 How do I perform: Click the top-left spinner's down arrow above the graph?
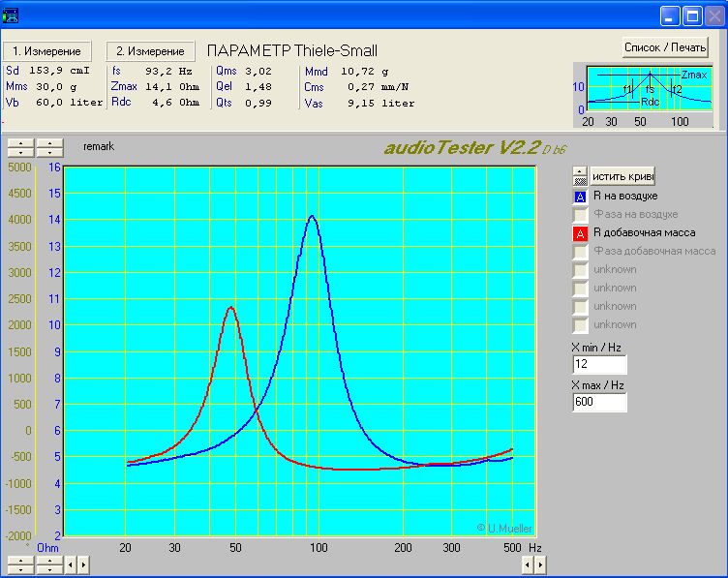pos(20,152)
